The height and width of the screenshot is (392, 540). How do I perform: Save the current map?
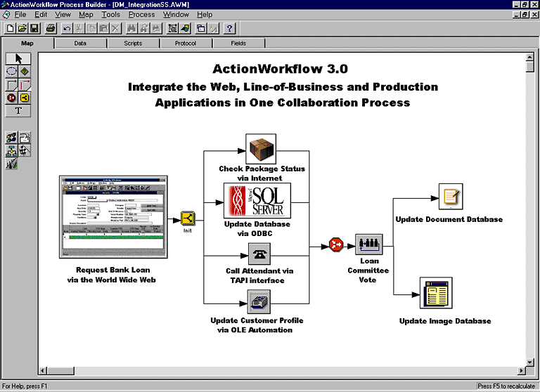[34, 28]
